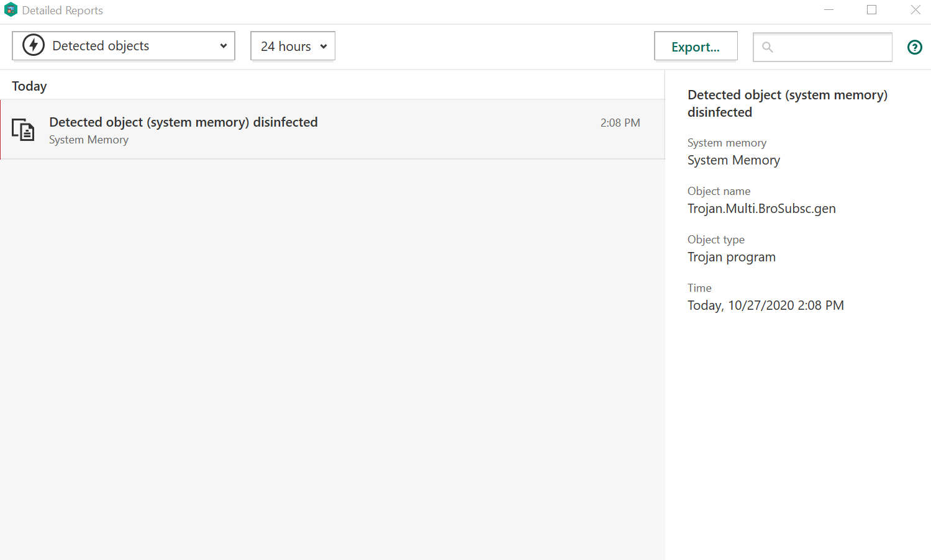Click the Today group header
Viewport: 931px width, 560px height.
[29, 86]
